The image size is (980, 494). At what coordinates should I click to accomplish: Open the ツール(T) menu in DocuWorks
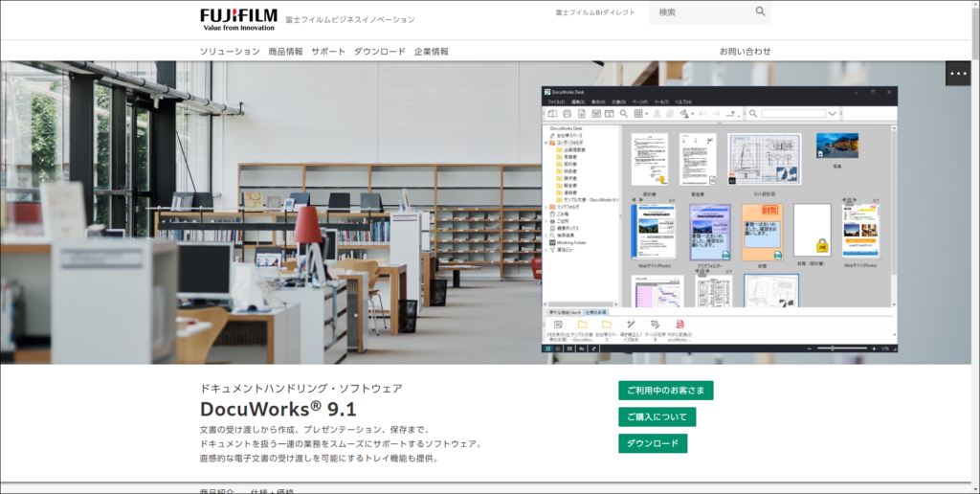(661, 101)
